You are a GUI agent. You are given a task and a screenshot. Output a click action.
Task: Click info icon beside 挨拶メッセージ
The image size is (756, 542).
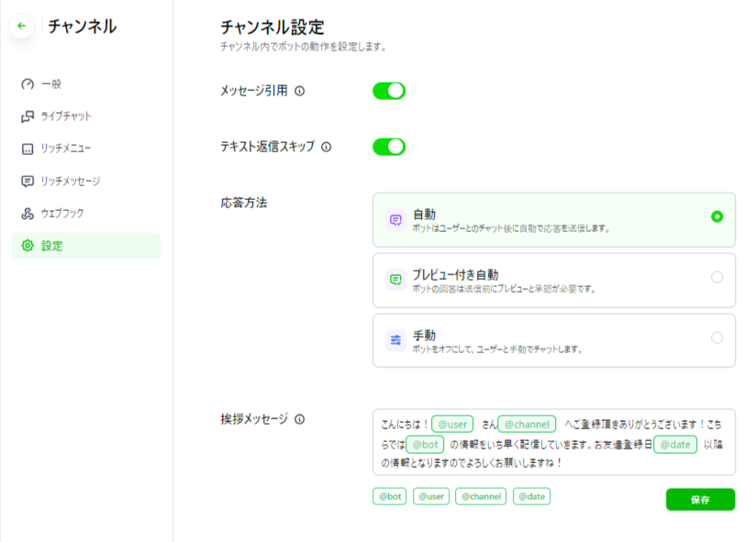coord(299,419)
